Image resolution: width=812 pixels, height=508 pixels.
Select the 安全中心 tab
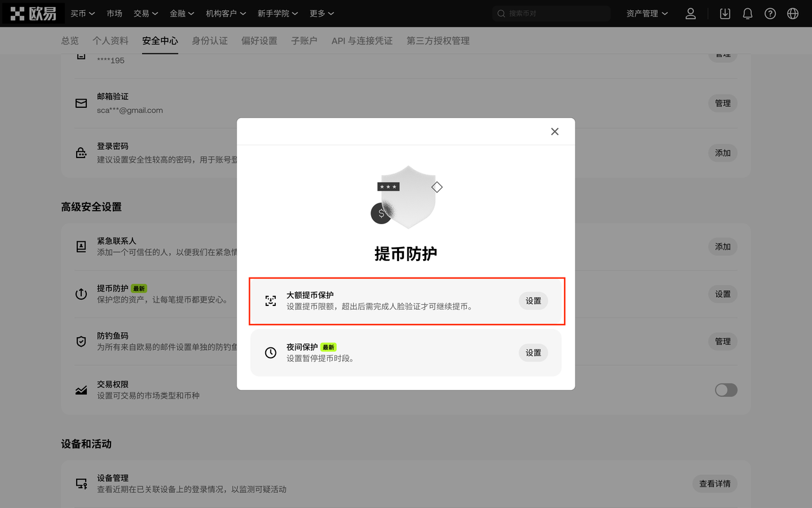coord(160,41)
